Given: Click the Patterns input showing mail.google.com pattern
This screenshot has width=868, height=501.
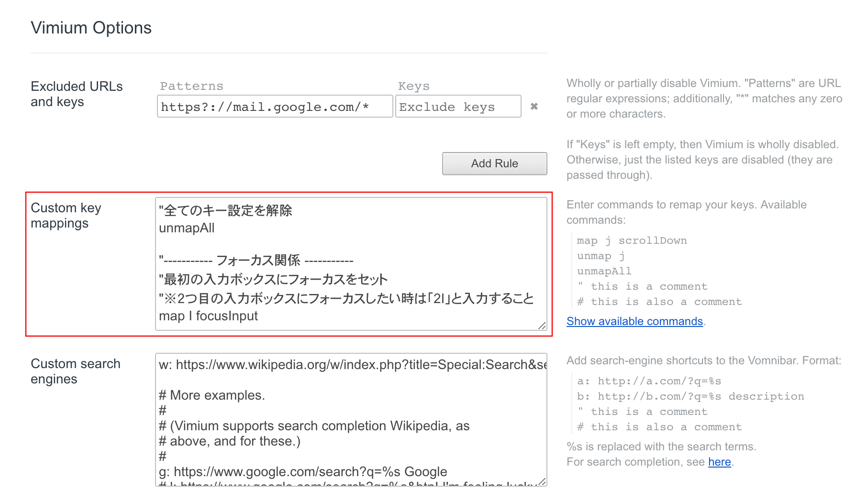Looking at the screenshot, I should click(274, 107).
